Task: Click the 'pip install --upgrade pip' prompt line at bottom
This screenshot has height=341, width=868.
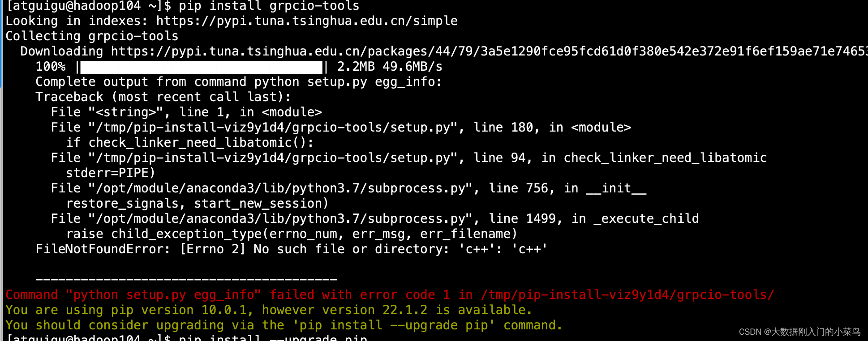Action: 186,337
